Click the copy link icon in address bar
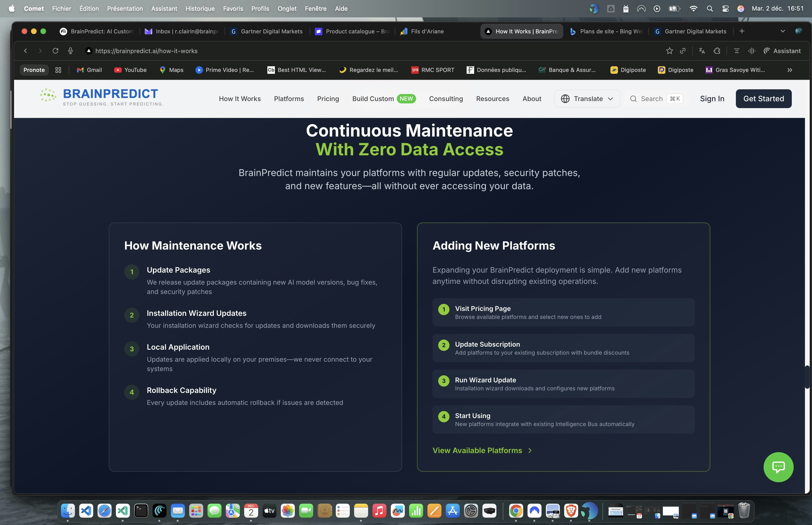This screenshot has width=812, height=525. tap(683, 51)
